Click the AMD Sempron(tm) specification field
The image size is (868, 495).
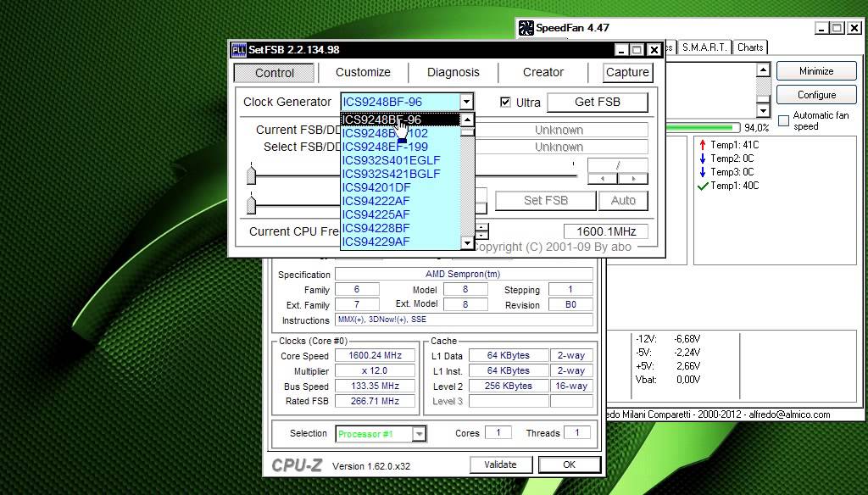tap(464, 274)
